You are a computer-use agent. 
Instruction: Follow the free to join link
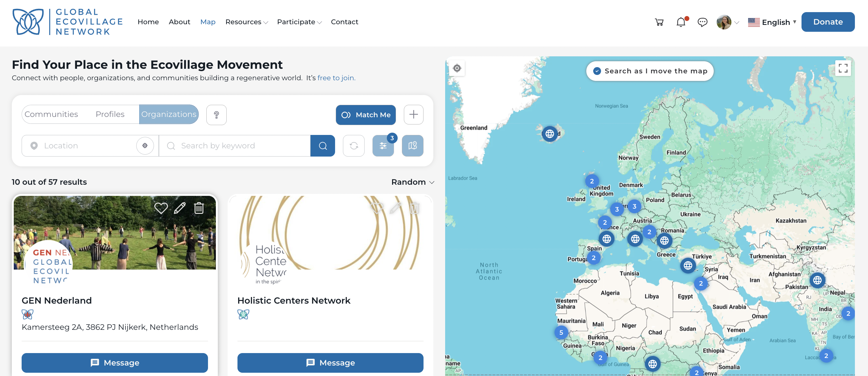click(x=336, y=78)
